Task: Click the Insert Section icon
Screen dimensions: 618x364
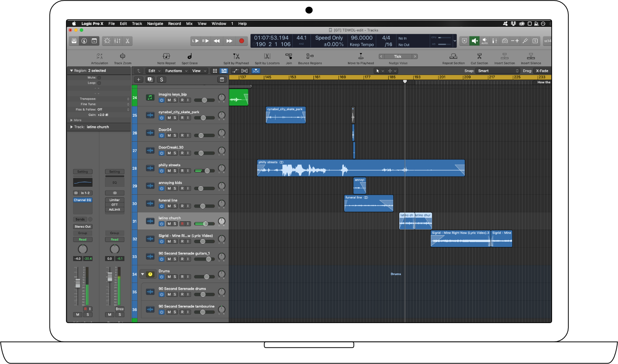Action: coord(505,56)
